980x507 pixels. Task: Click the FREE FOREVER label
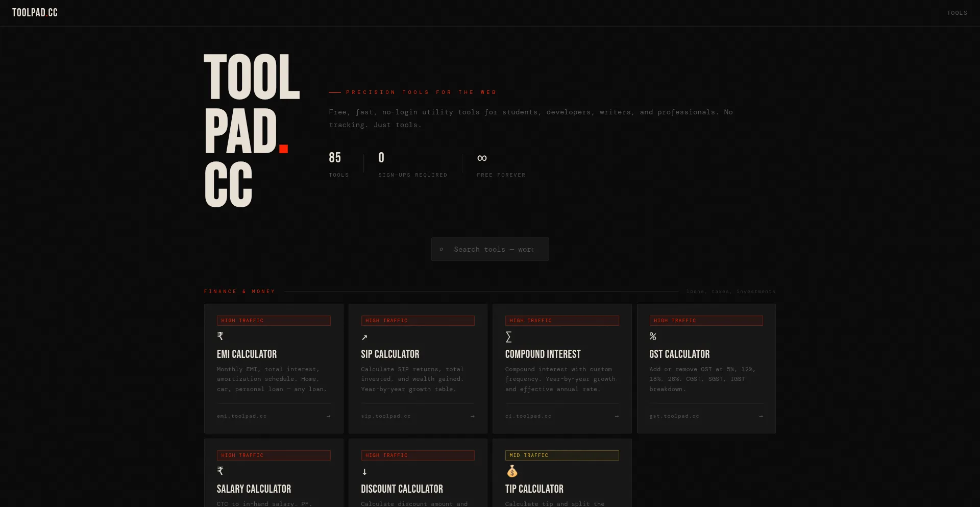[x=501, y=175]
